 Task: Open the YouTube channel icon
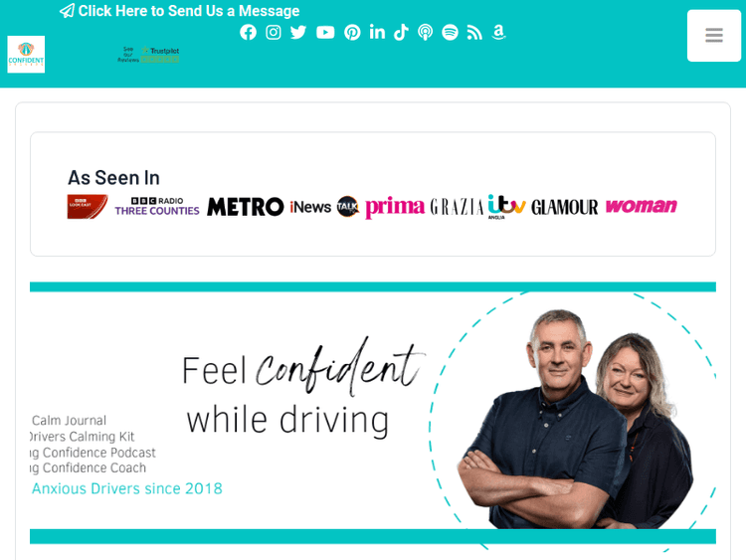pyautogui.click(x=325, y=33)
